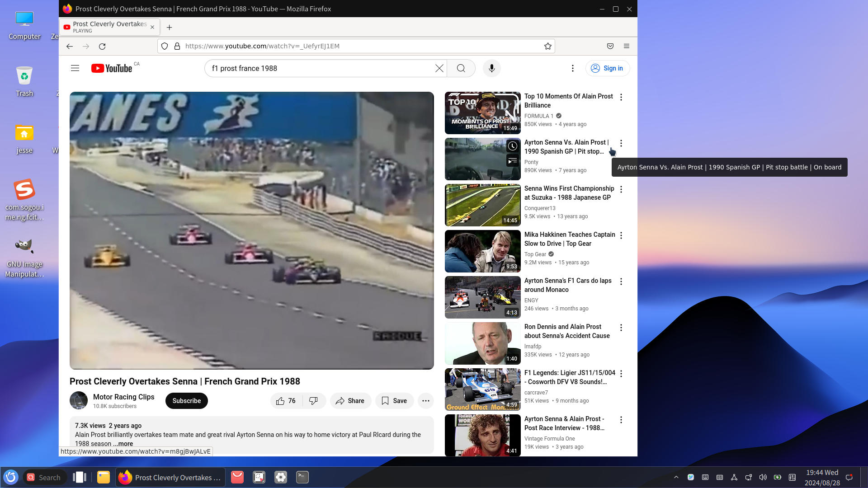Open options for F1 Legends Ligier video

click(x=621, y=374)
